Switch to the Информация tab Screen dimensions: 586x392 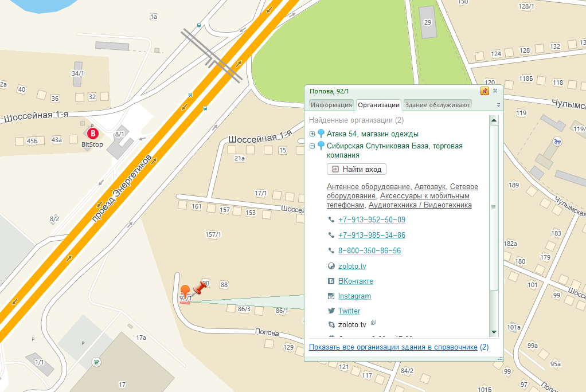331,105
